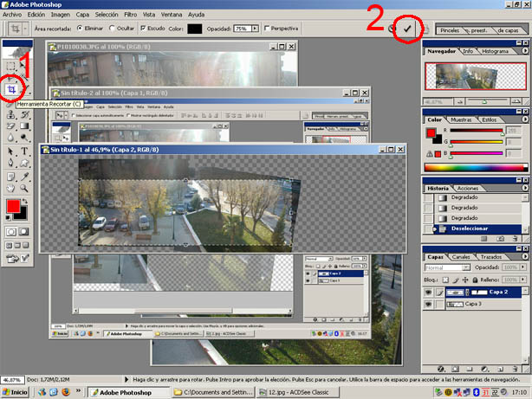This screenshot has height=399, width=532.
Task: Hide Capa 2 with its eye icon
Action: 429,293
